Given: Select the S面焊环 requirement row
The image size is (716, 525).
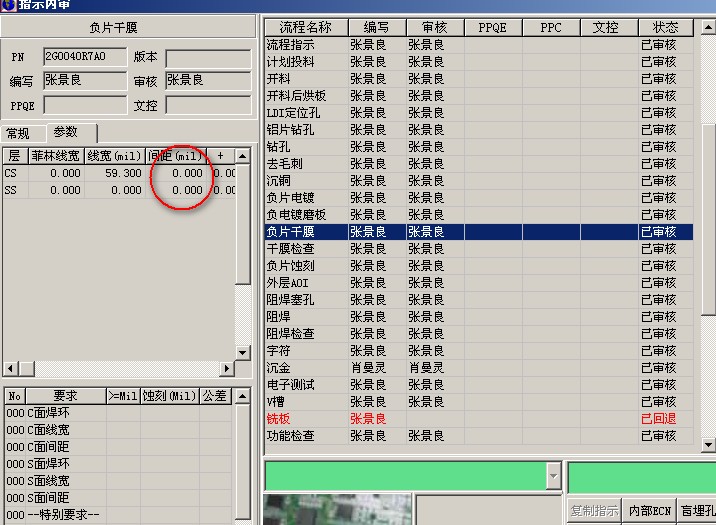Looking at the screenshot, I should (x=119, y=464).
